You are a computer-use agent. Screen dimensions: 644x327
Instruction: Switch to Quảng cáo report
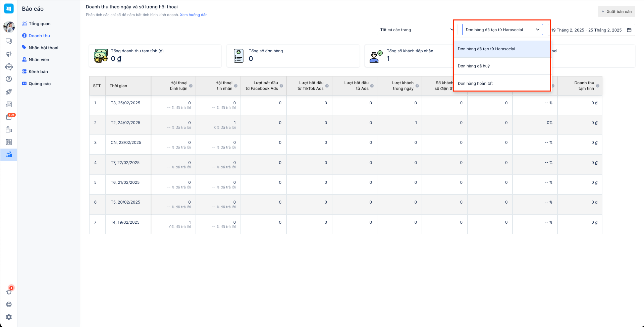[40, 84]
